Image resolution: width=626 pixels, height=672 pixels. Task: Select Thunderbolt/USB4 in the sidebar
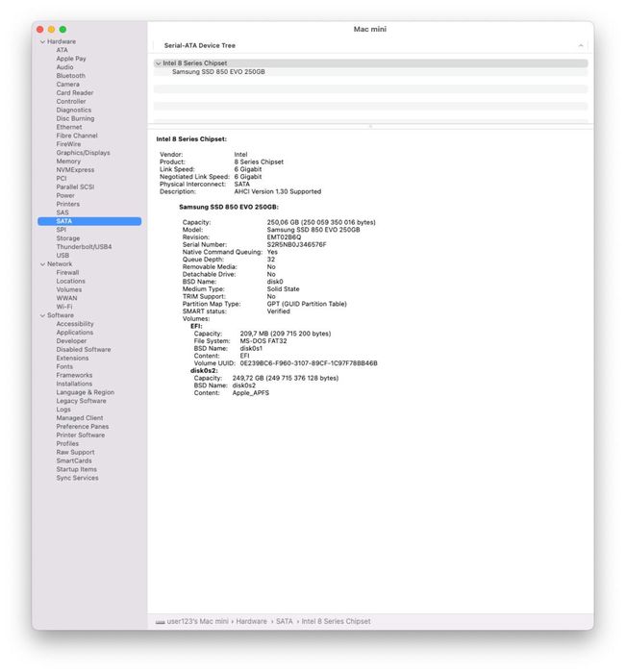(84, 247)
